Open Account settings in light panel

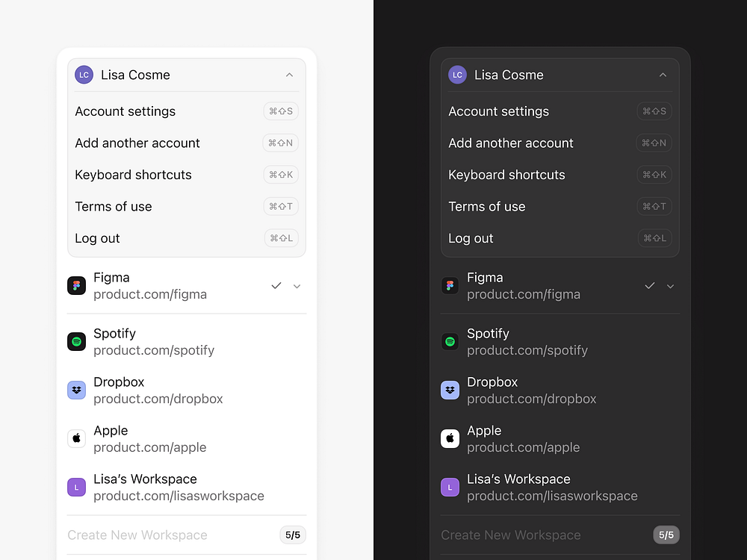click(125, 111)
